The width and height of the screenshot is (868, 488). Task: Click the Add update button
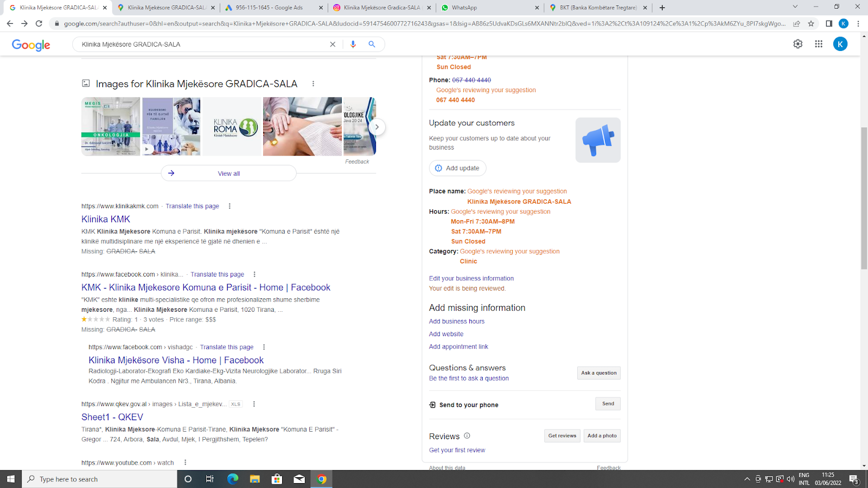click(x=457, y=168)
